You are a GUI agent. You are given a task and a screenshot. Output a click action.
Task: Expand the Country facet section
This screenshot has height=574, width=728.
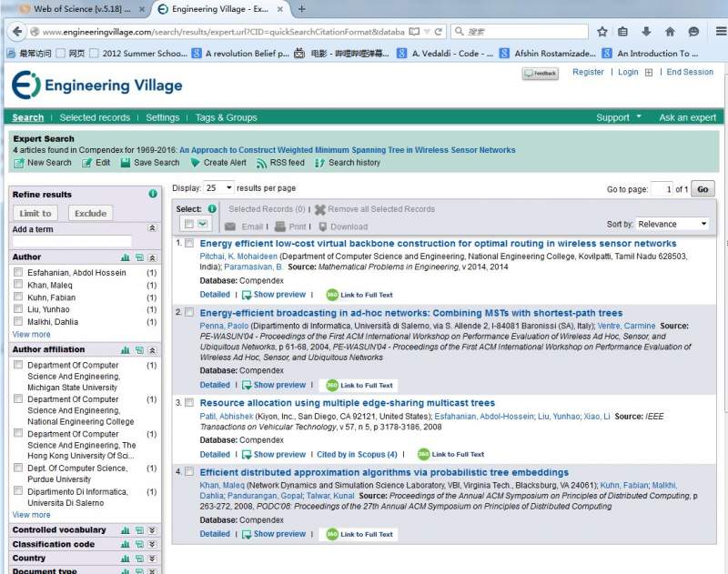152,559
